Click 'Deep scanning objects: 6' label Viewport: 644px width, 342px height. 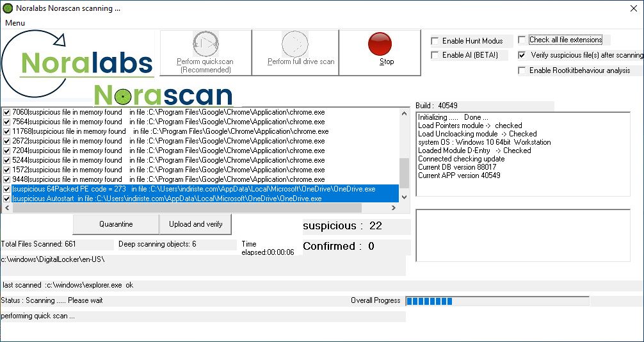click(157, 244)
